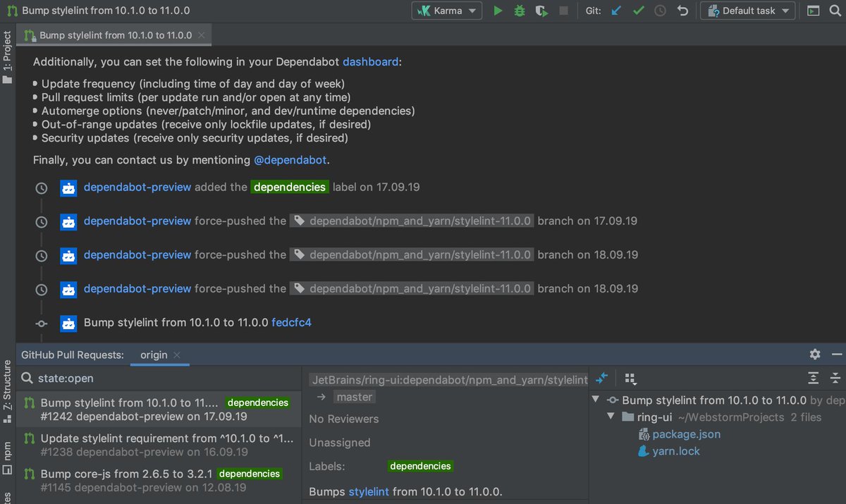Viewport: 846px width, 504px height.
Task: Click commit node icon beside fedcfc4 commit
Action: tap(42, 324)
